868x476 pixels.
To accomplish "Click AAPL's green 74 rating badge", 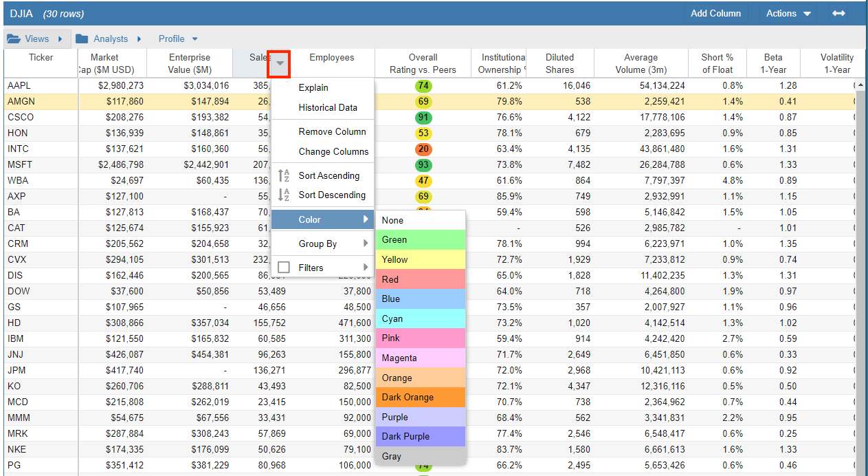I will pos(423,86).
